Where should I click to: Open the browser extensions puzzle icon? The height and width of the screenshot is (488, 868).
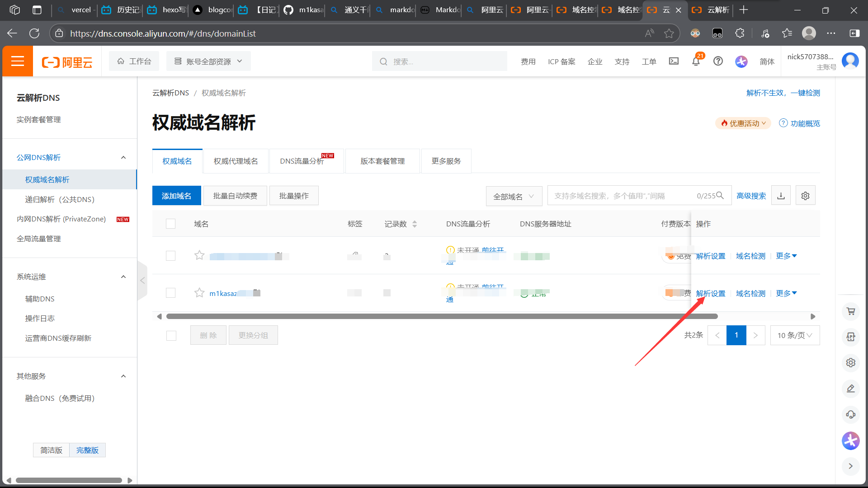(x=740, y=33)
